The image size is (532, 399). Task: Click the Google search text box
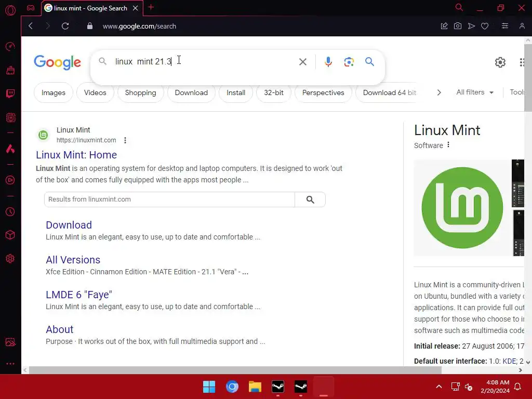pos(204,62)
